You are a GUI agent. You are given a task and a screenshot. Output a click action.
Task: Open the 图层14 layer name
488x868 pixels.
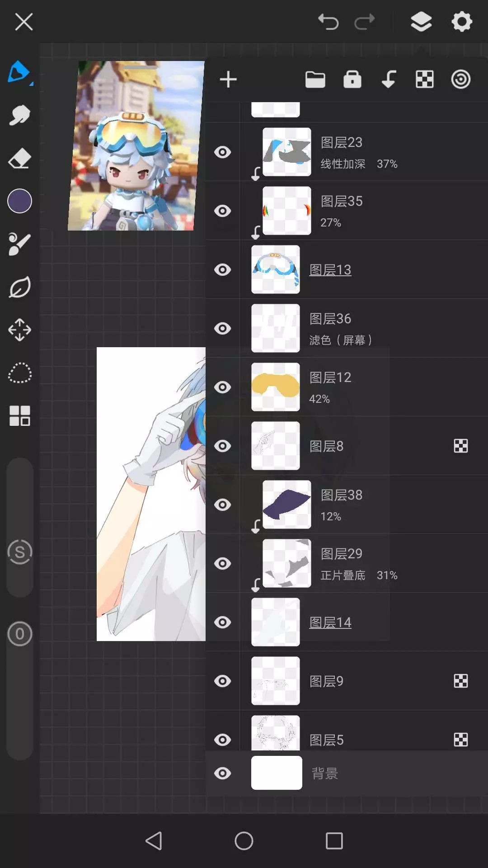tap(330, 623)
